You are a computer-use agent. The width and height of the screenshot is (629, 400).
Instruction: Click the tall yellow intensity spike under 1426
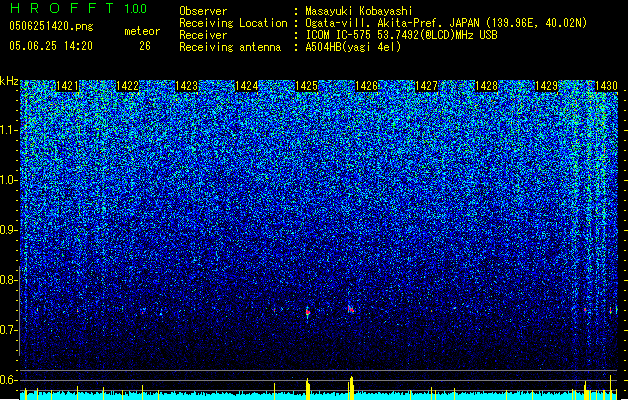click(x=351, y=388)
